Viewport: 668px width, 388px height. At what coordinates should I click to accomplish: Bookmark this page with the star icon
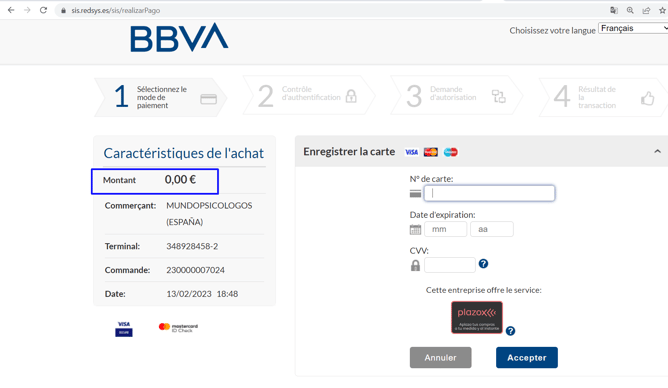tap(662, 10)
